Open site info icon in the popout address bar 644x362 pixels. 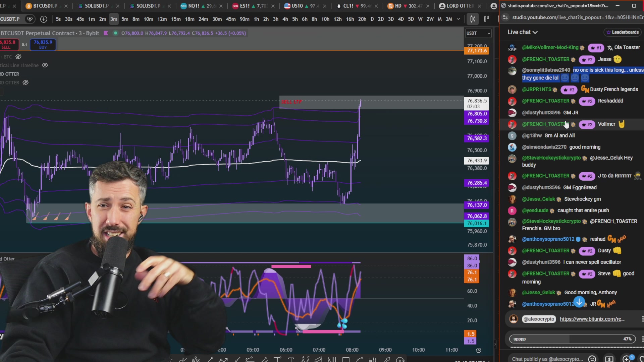click(x=505, y=17)
